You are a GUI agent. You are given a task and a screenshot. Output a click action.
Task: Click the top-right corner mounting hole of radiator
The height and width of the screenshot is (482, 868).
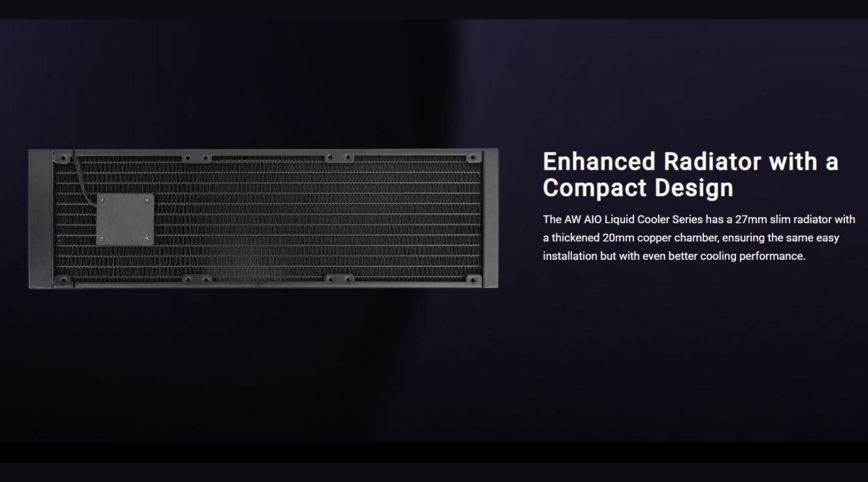tap(474, 158)
